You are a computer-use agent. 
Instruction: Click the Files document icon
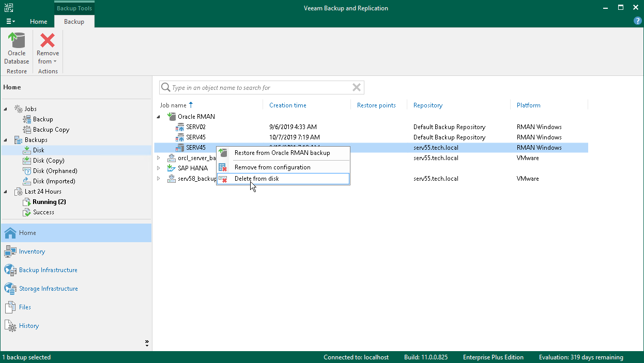(x=10, y=307)
